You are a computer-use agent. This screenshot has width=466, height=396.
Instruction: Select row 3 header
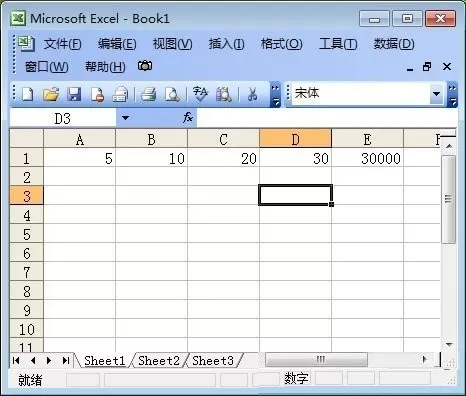(27, 196)
